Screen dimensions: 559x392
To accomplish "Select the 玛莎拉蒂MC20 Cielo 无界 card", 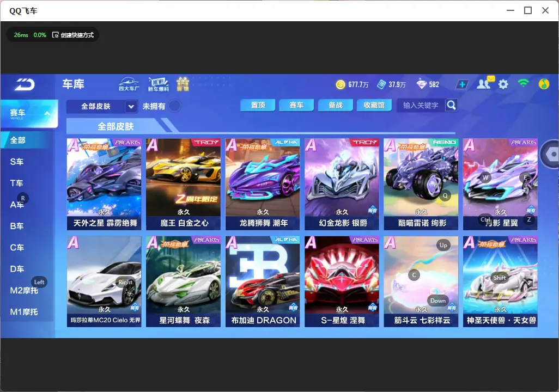I will [104, 281].
